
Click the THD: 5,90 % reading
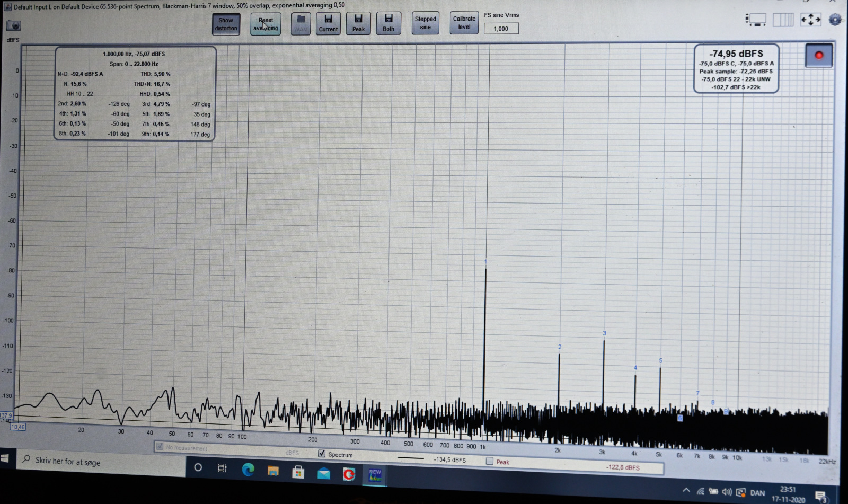[x=155, y=74]
